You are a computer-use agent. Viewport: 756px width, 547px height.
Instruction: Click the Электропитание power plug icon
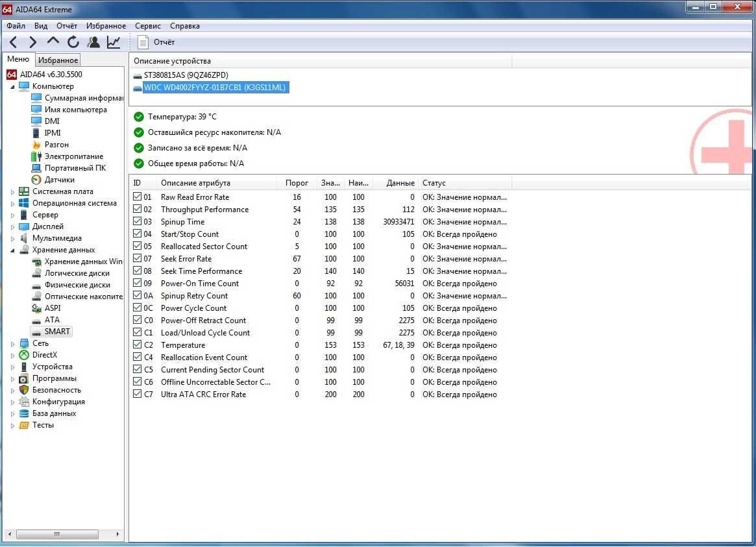(36, 156)
